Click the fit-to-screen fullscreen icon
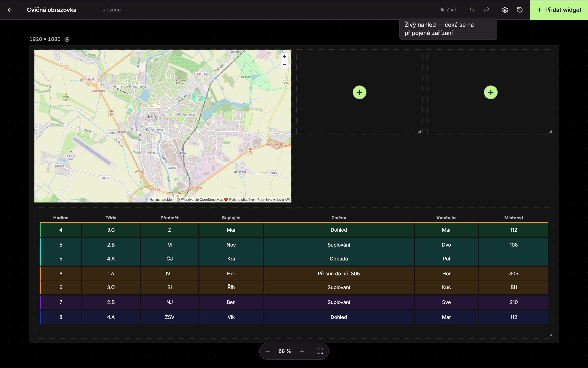This screenshot has width=588, height=368. click(320, 351)
